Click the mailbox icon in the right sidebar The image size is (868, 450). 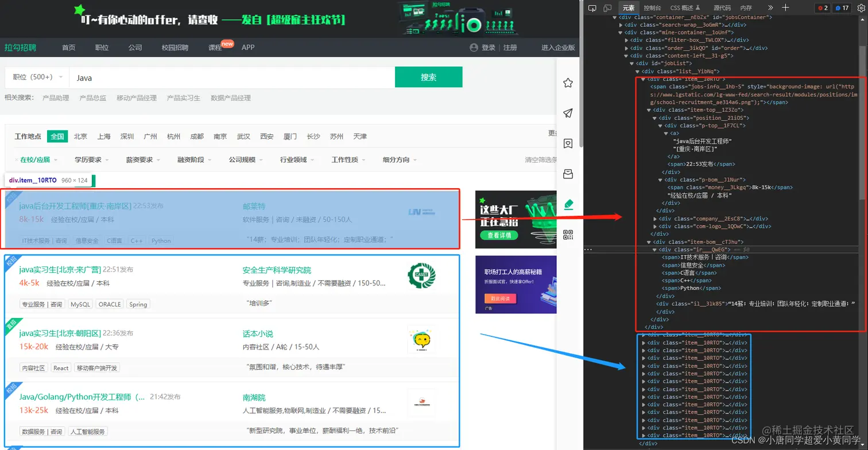[x=568, y=173]
